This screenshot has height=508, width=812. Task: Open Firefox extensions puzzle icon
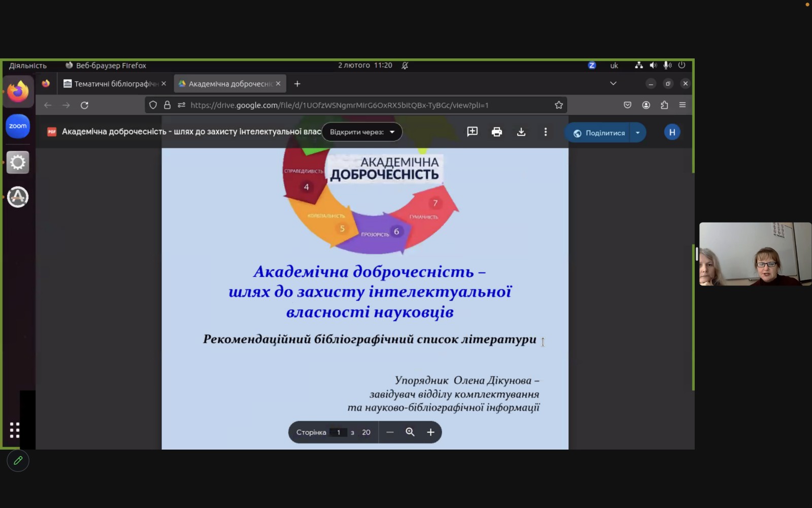664,105
